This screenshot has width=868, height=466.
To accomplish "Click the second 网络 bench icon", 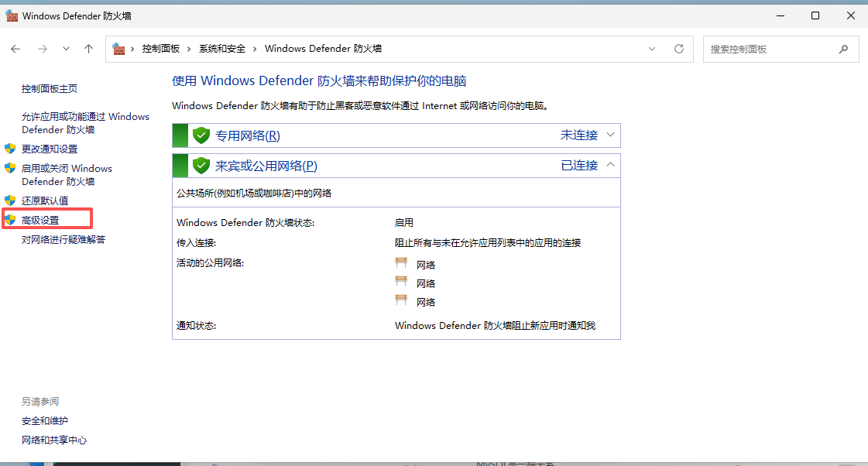I will point(401,281).
